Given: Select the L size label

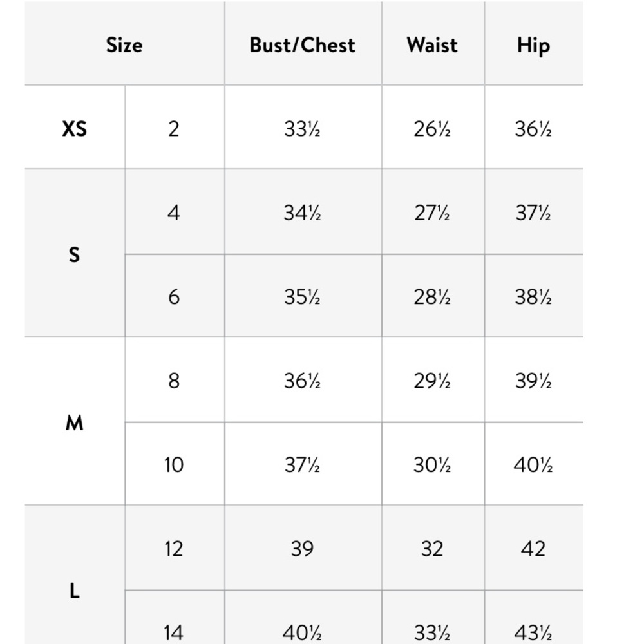Looking at the screenshot, I should [x=74, y=591].
